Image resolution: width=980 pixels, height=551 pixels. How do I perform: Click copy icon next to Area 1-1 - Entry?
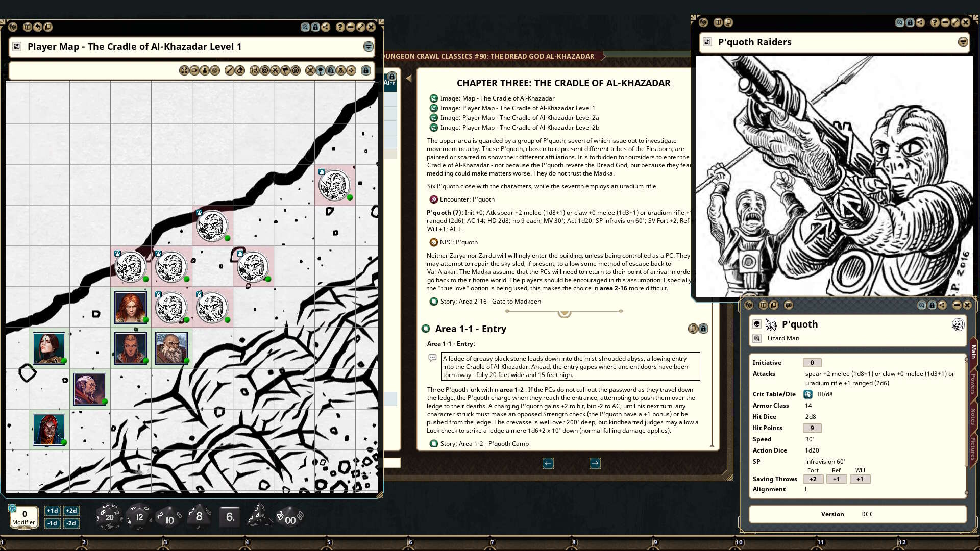tap(693, 329)
